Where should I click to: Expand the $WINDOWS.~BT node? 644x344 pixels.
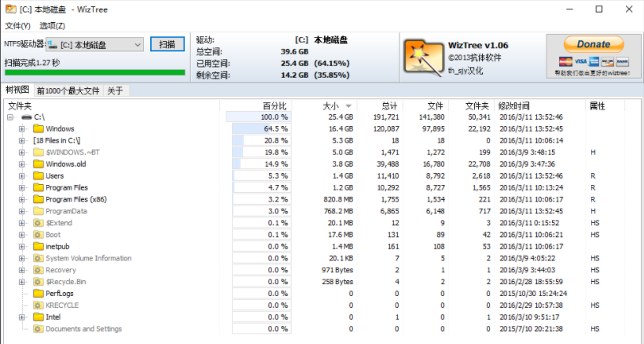pos(22,152)
